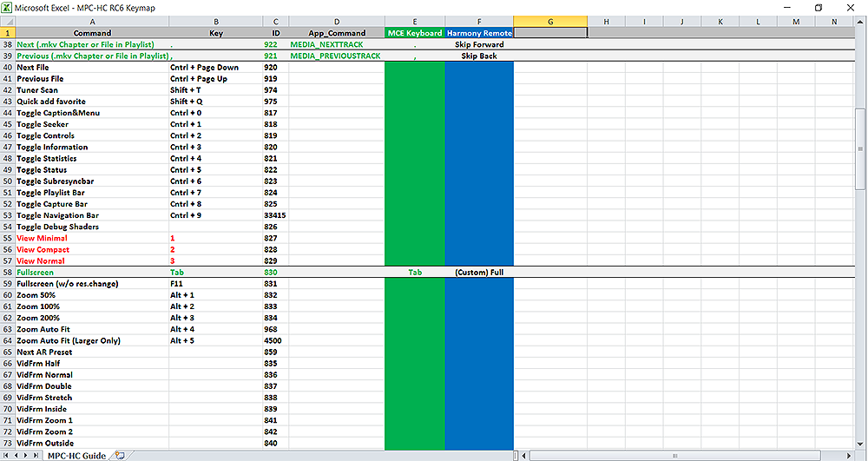Select cell 'Next (.mkv Chapter or File in Playlist)'

[92, 44]
